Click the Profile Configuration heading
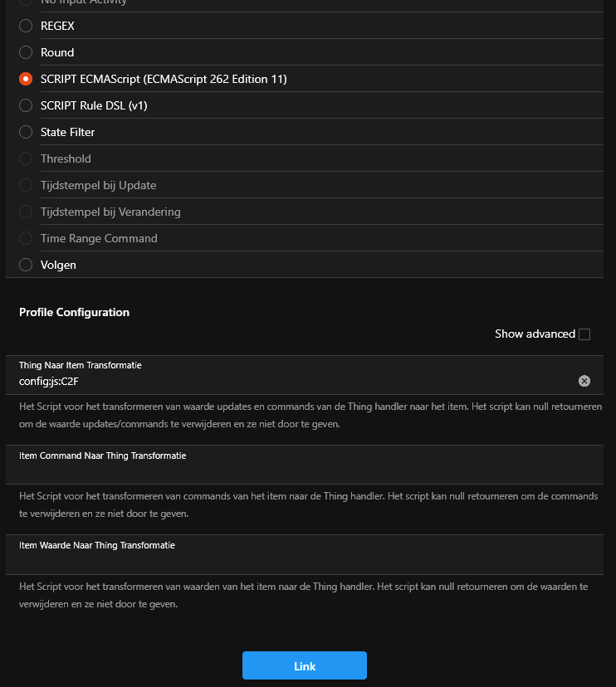This screenshot has height=687, width=616. pos(74,313)
